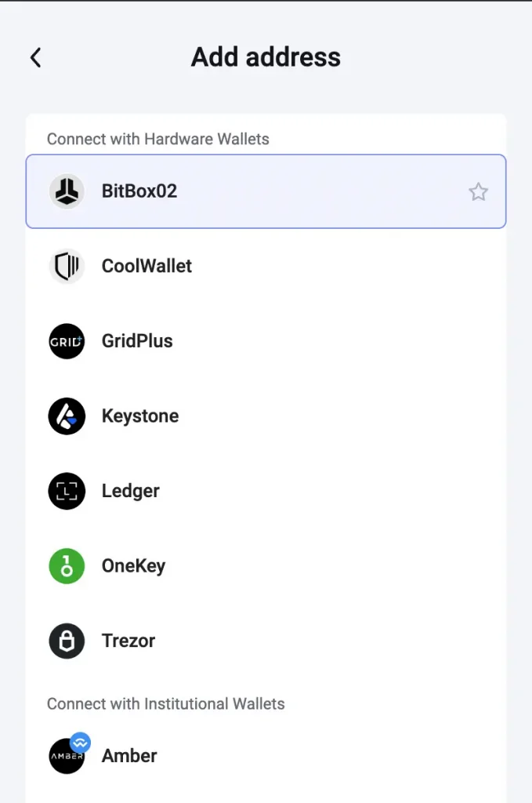Viewport: 532px width, 803px height.
Task: Click the Connect with Hardware Wallets heading
Action: (x=157, y=140)
